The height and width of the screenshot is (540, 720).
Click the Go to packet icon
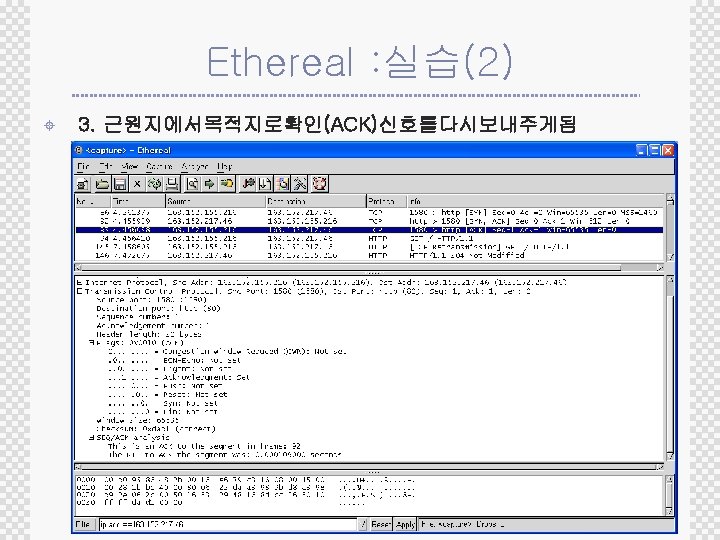(227, 184)
